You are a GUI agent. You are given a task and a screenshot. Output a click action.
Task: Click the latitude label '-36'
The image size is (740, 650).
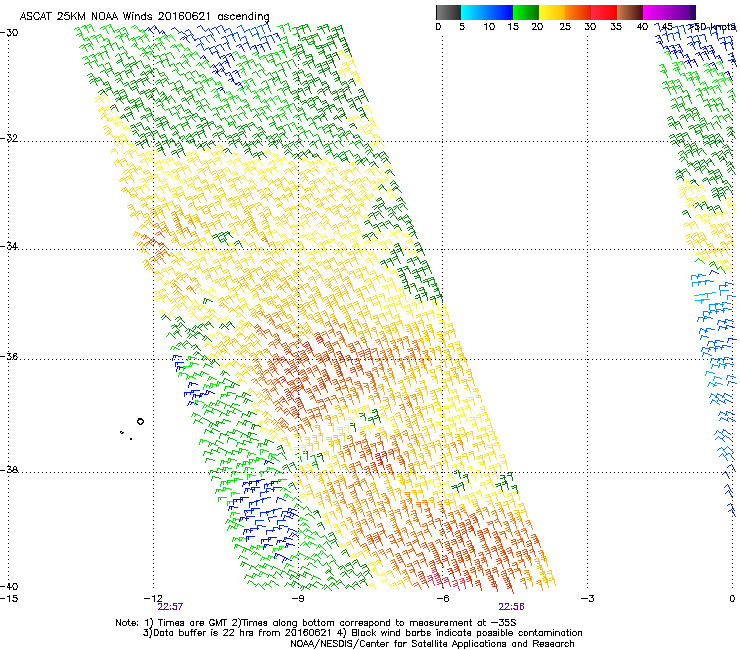tap(9, 356)
